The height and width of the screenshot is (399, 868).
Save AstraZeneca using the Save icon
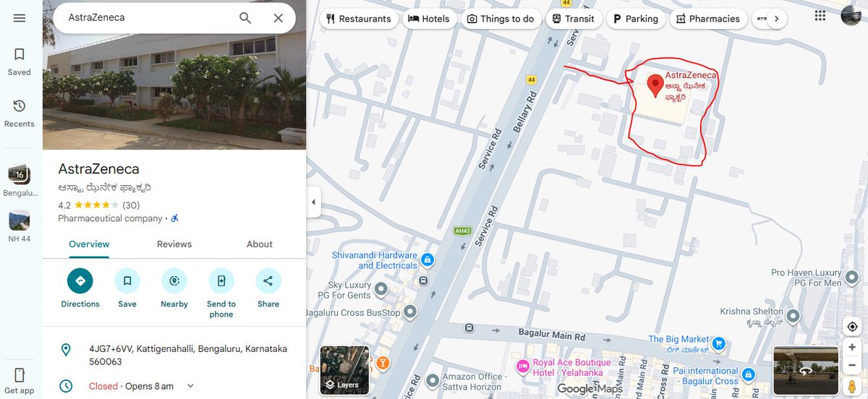coord(127,280)
